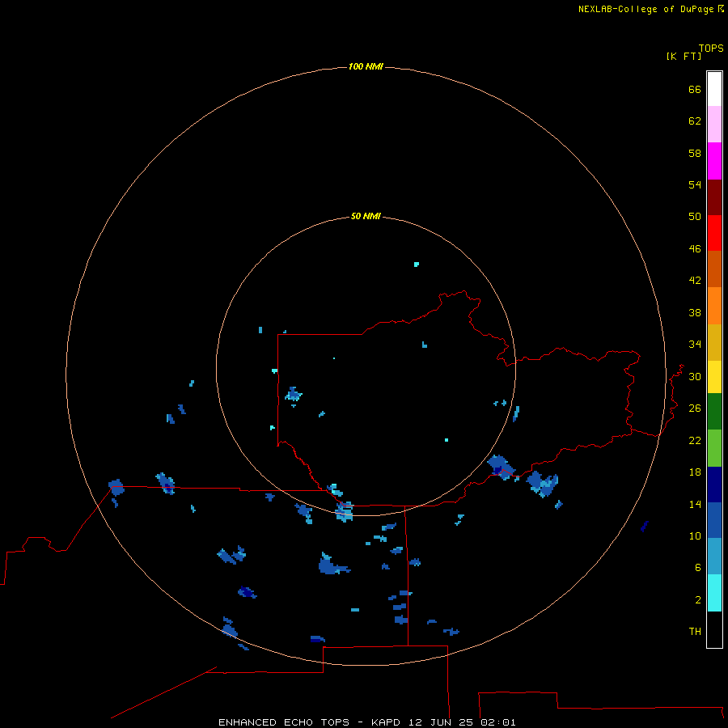Click the white legend color block
The width and height of the screenshot is (728, 728).
click(x=714, y=89)
